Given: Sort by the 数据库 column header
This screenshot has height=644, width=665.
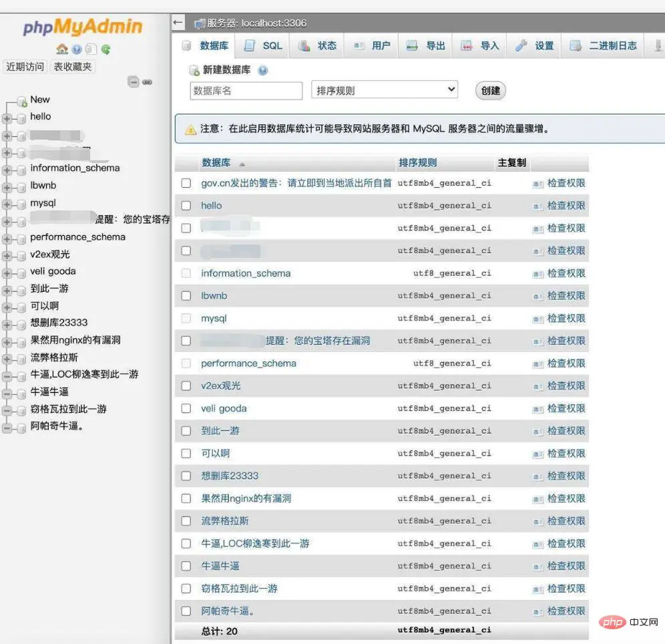Looking at the screenshot, I should click(x=216, y=162).
